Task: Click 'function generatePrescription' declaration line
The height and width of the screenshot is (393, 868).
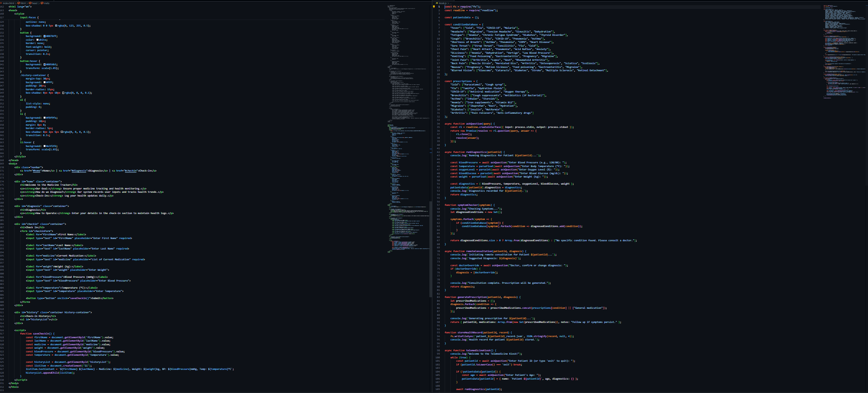Action: [483, 297]
